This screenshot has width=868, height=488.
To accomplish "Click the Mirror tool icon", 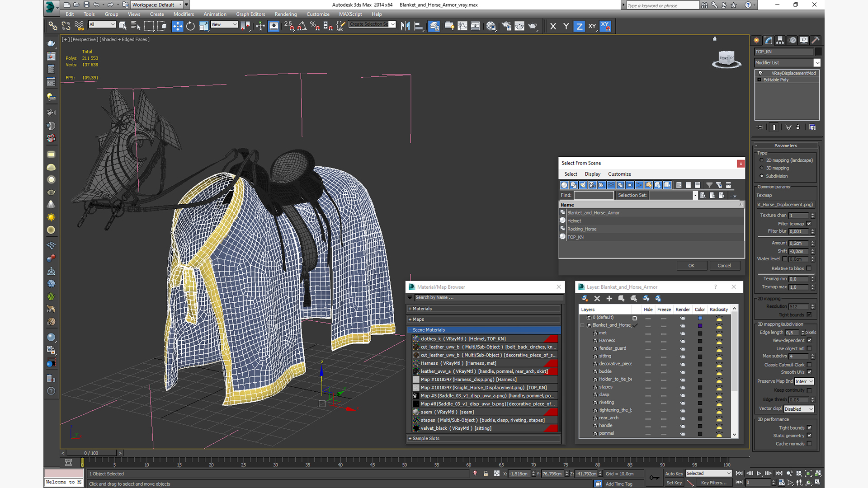I will point(405,26).
